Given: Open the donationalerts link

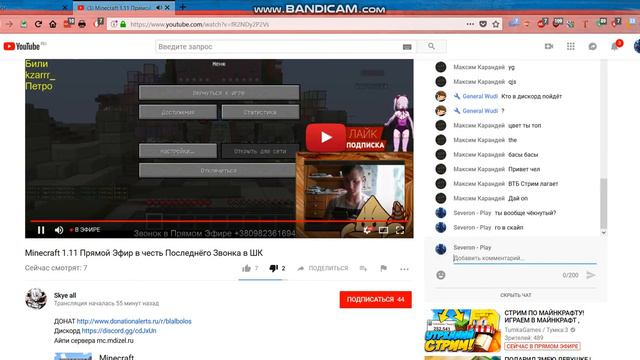Looking at the screenshot, I should [x=134, y=321].
